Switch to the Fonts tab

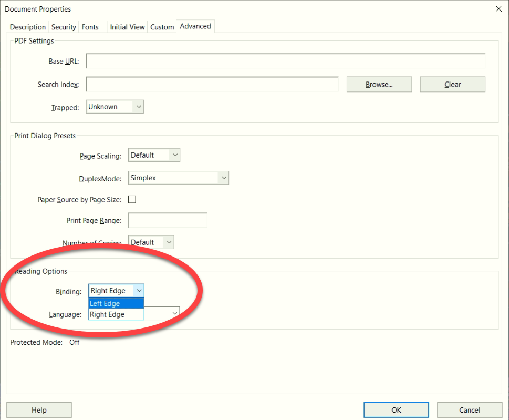90,27
